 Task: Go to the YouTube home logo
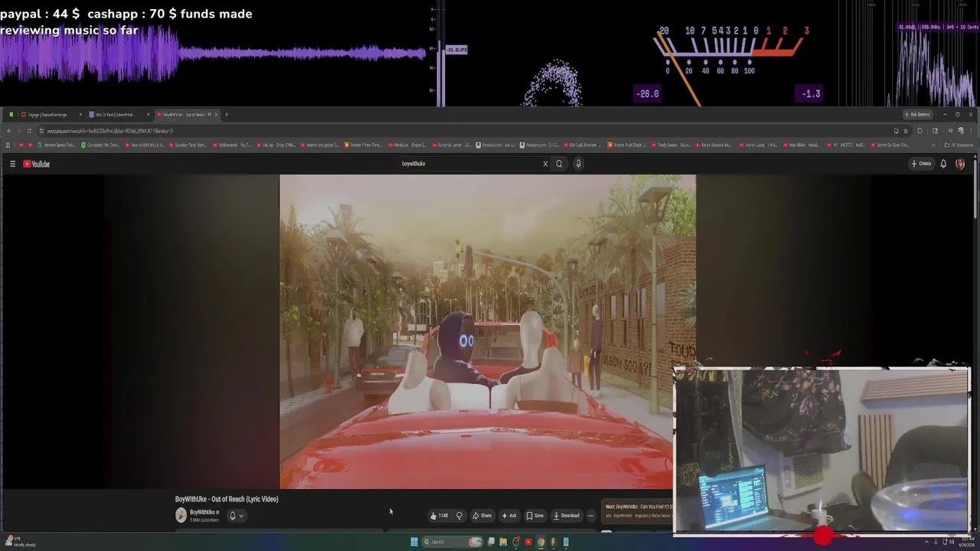(x=37, y=164)
